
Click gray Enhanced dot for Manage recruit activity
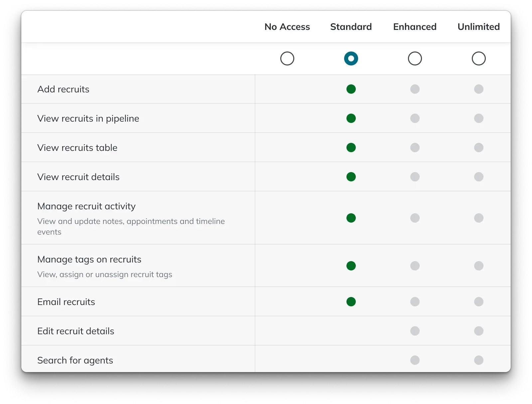(415, 218)
